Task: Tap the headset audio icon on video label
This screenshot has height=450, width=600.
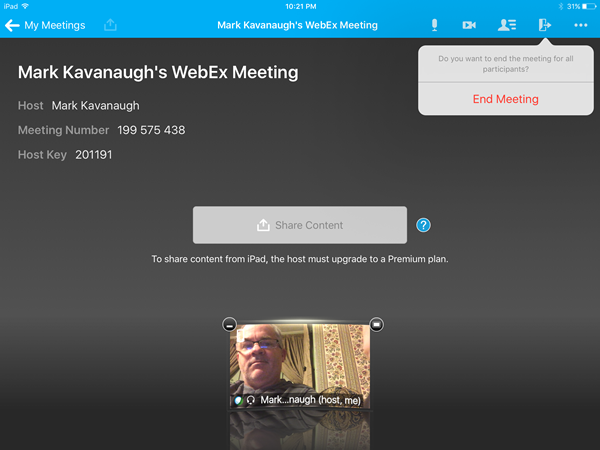Action: [251, 400]
